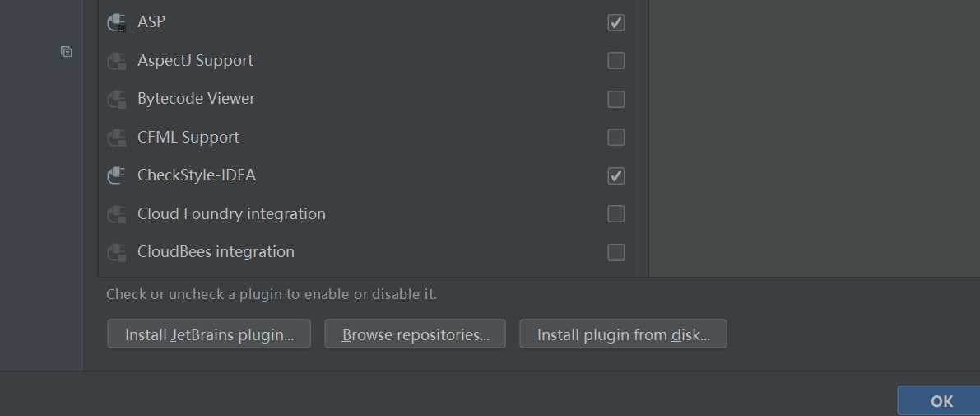Open Browse repositories dialog

415,334
